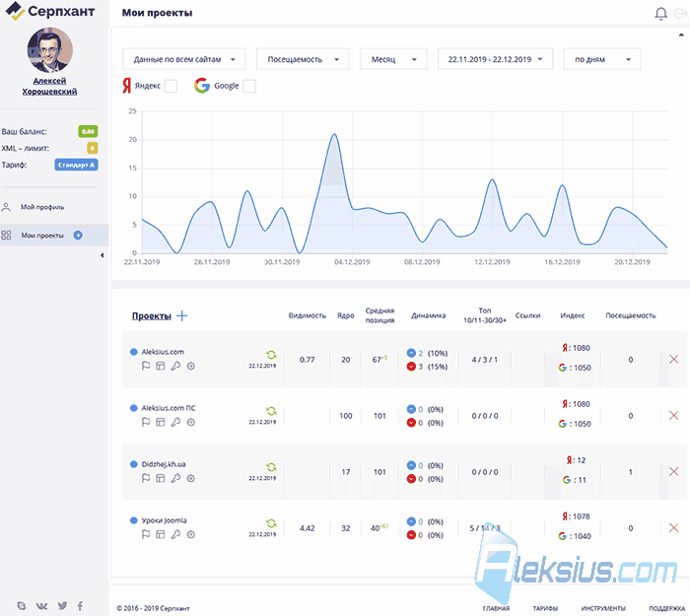Delete the Уроки Joomla project with red X
This screenshot has height=616, width=690.
click(673, 527)
